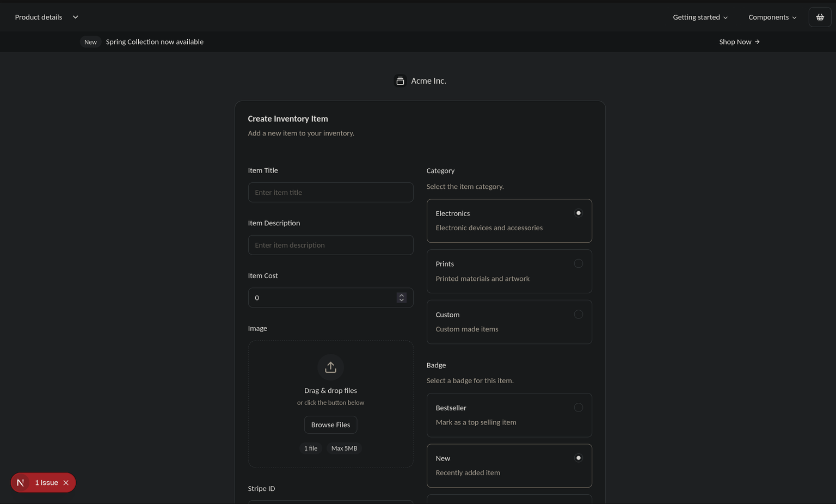Screen dimensions: 836x504
Task: Click the Enter item title input field
Action: tap(330, 192)
